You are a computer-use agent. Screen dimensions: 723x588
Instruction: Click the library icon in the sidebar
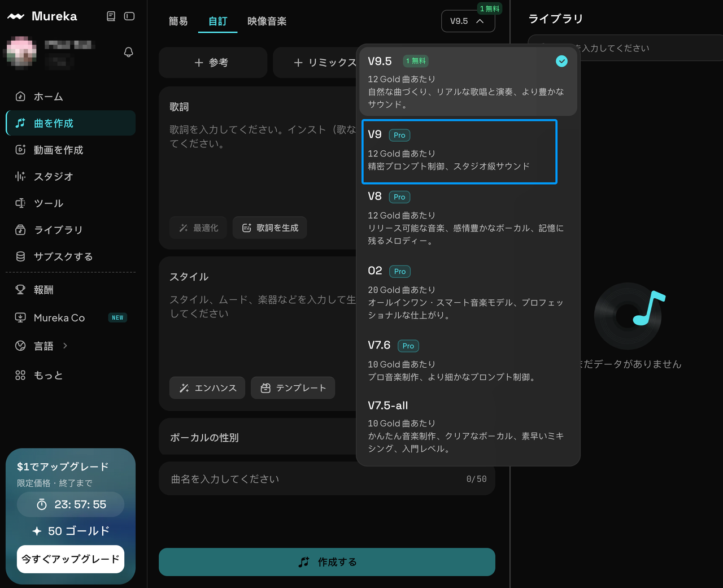click(20, 230)
